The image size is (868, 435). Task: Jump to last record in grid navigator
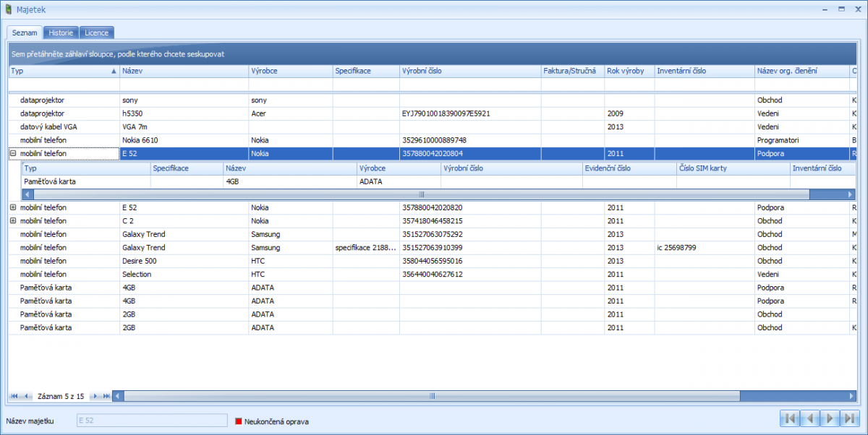107,396
